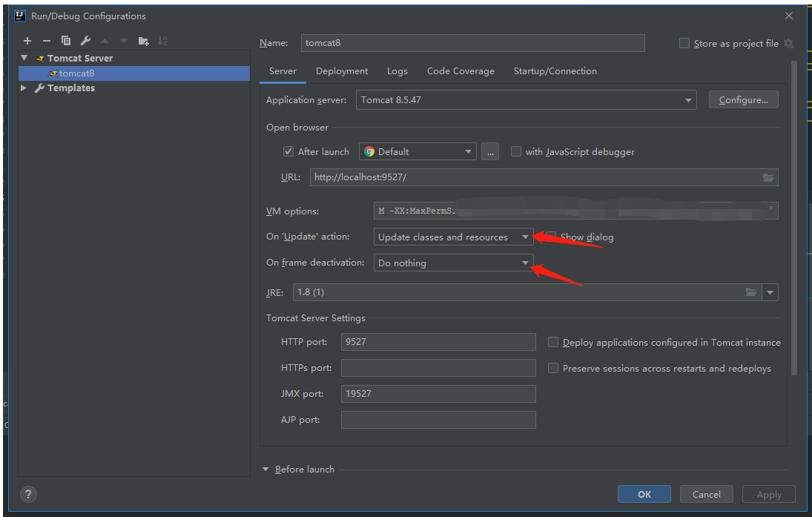812x517 pixels.
Task: Browse folder icon in JRE field
Action: [751, 292]
